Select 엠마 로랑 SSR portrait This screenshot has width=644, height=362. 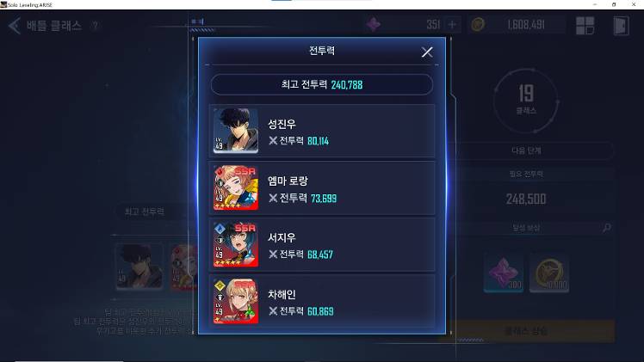[236, 187]
